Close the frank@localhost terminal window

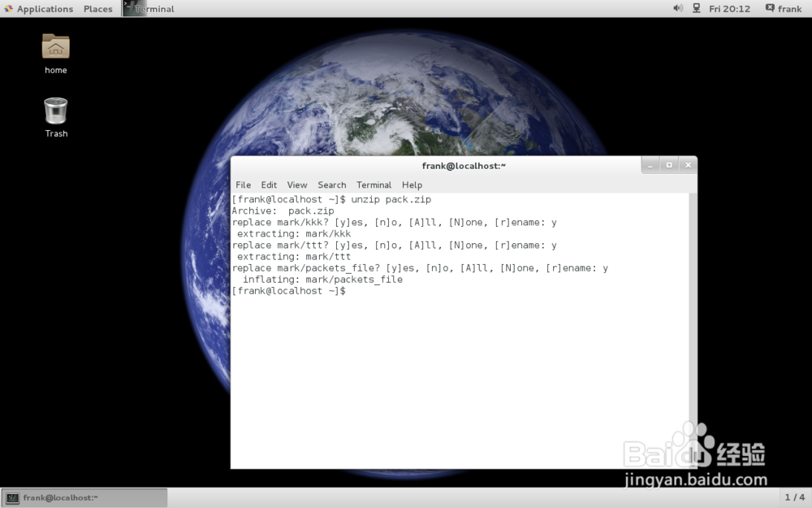pyautogui.click(x=689, y=165)
